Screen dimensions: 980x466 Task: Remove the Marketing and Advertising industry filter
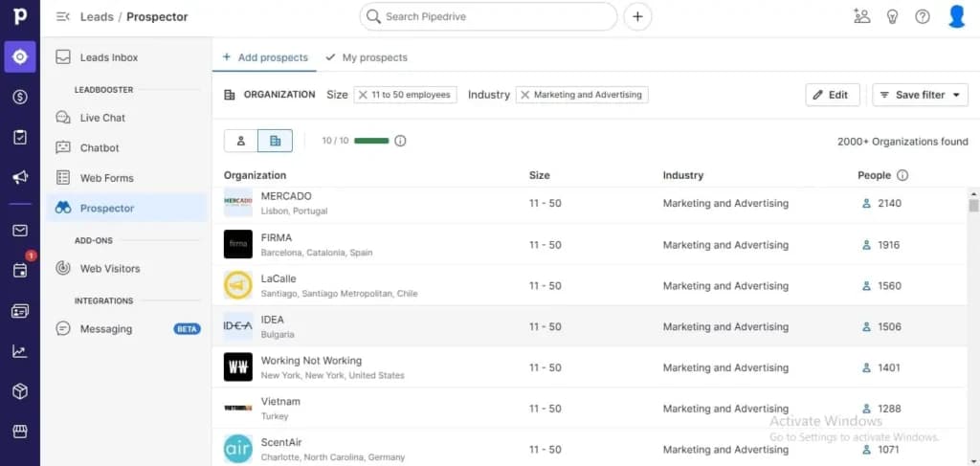click(x=525, y=95)
